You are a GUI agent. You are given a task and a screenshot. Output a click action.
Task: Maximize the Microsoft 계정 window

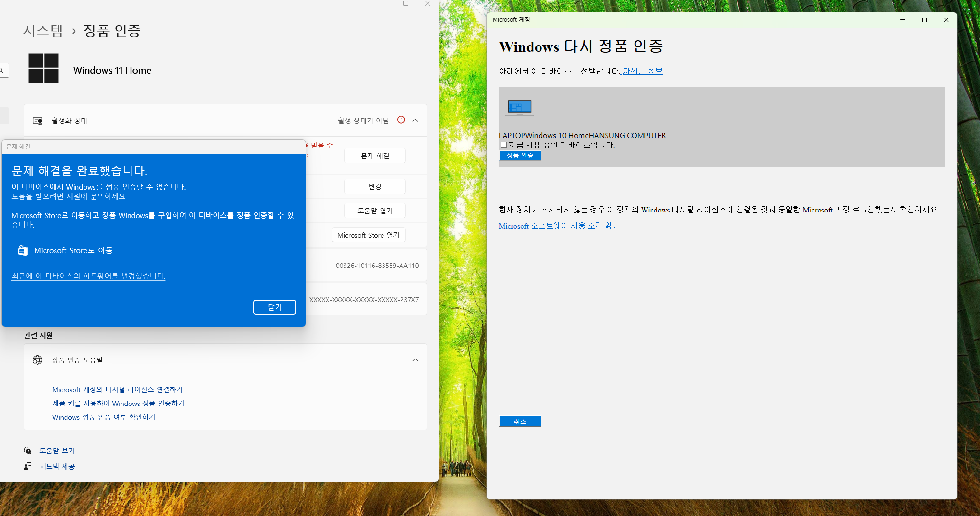tap(924, 20)
